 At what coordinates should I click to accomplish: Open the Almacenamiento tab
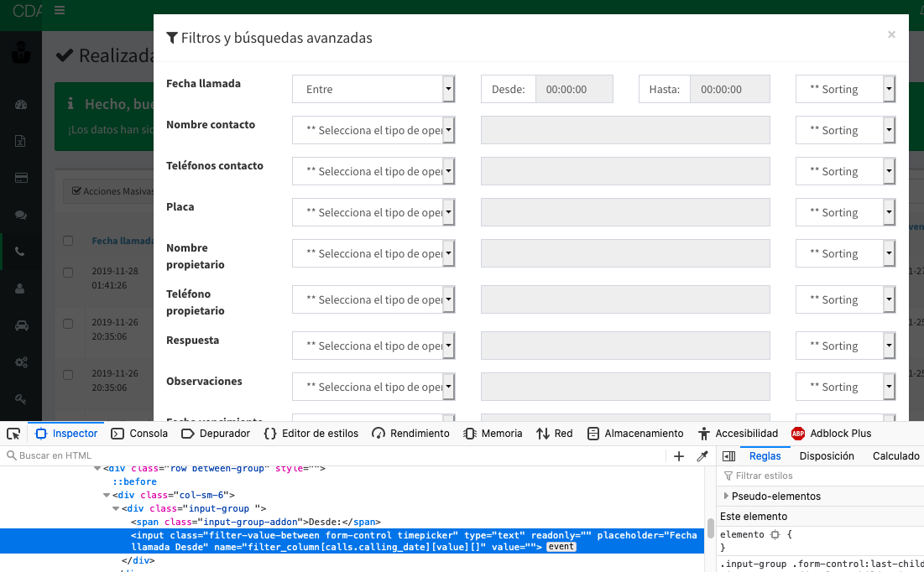[636, 434]
